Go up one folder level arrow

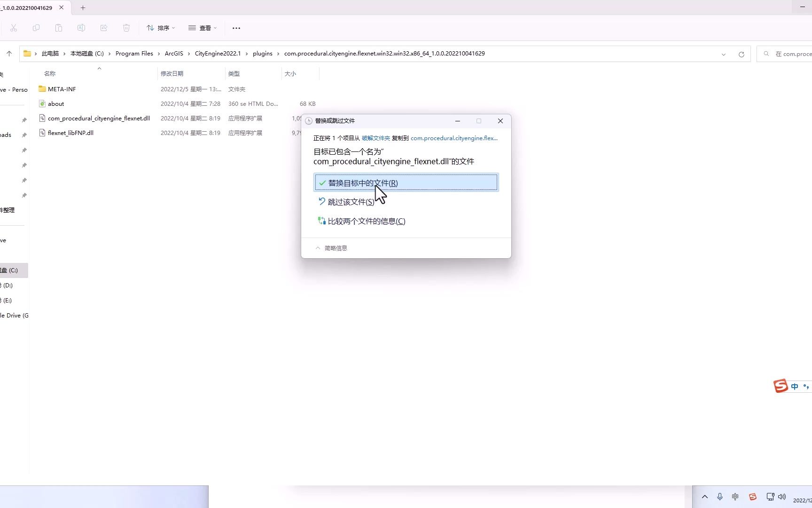coord(9,54)
